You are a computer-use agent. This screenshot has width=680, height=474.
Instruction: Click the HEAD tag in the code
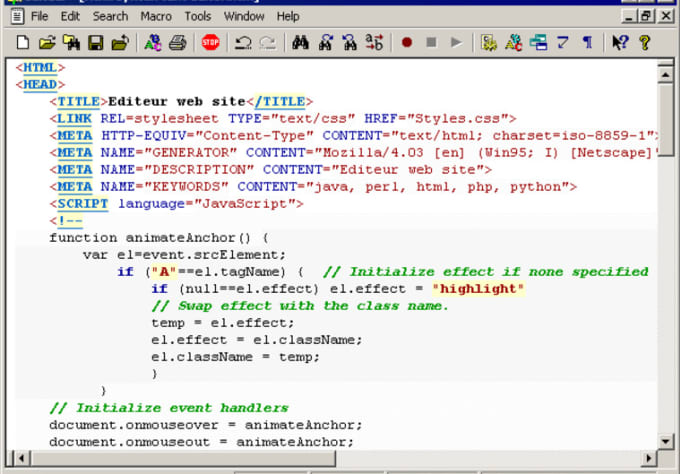40,85
